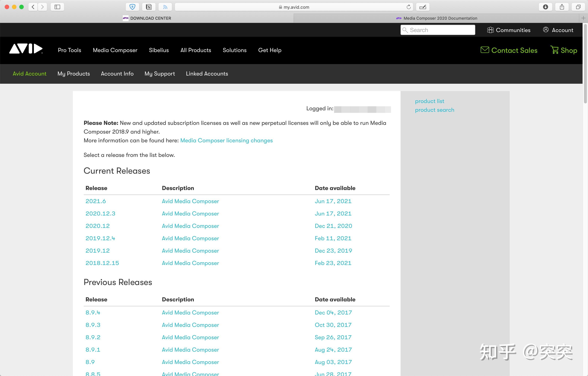
Task: Click the page vertical scrollbar
Action: (585, 64)
